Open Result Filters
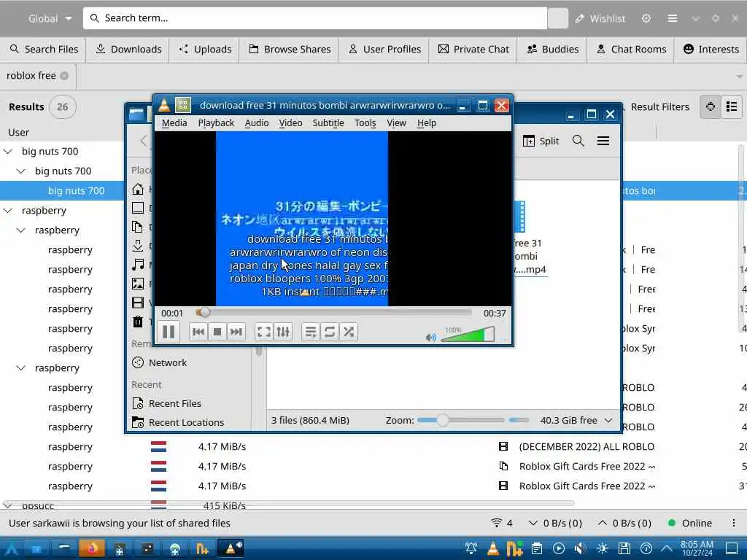Viewport: 747px width, 560px height. pyautogui.click(x=659, y=106)
